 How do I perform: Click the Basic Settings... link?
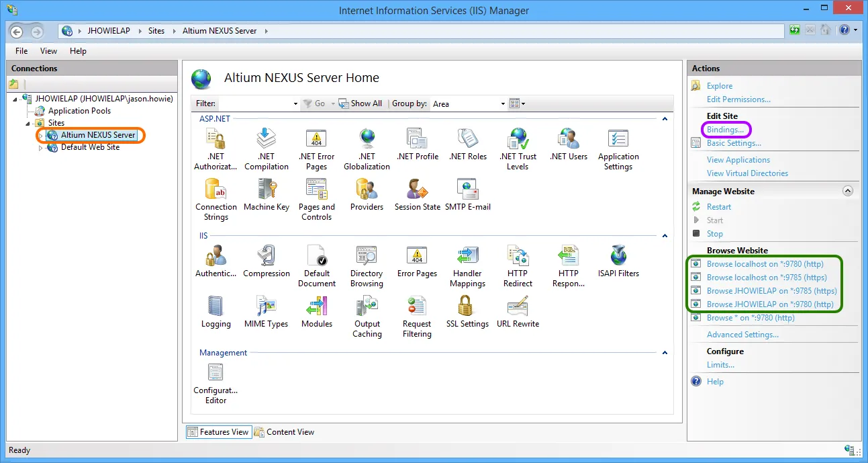(734, 143)
